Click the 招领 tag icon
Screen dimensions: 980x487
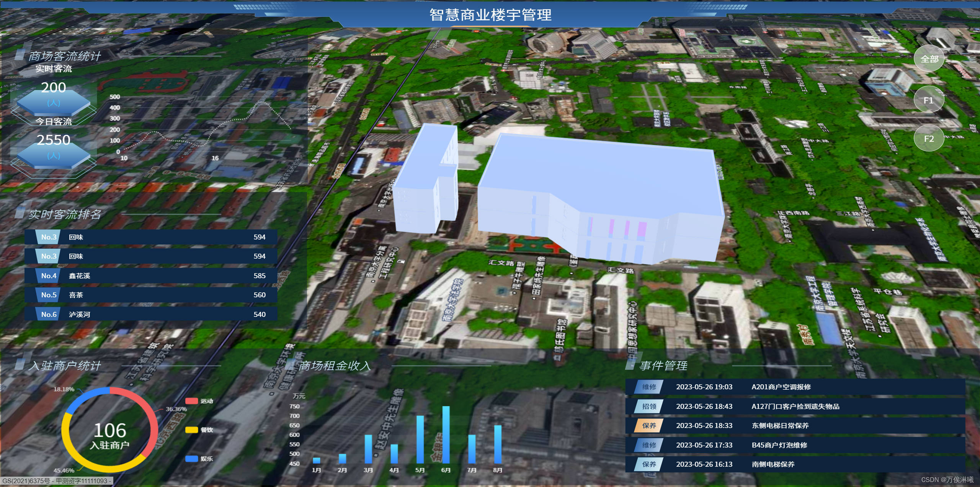tap(648, 406)
